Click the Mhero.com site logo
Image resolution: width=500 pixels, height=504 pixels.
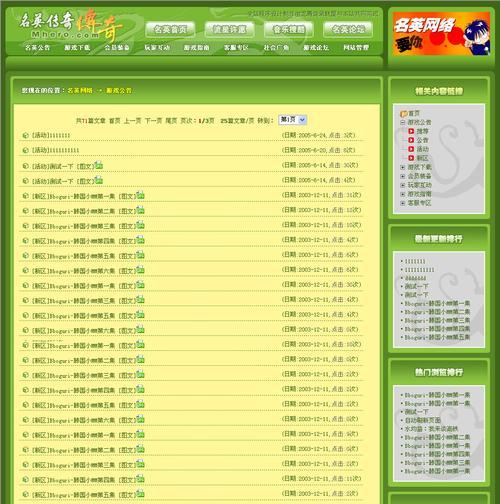[x=70, y=27]
